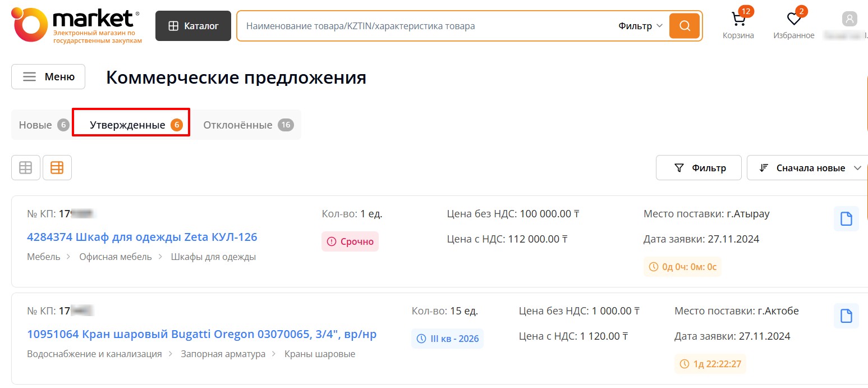Screen dimensions: 868x388
Task: Expand the Фильтр dropdown in search bar
Action: point(640,26)
